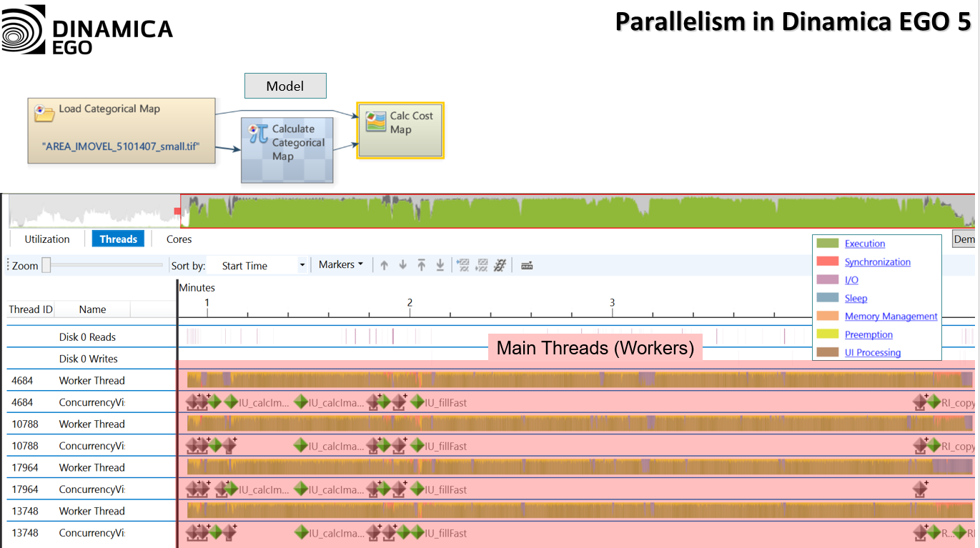
Task: Click the threads icon with plus sign
Action: point(462,265)
